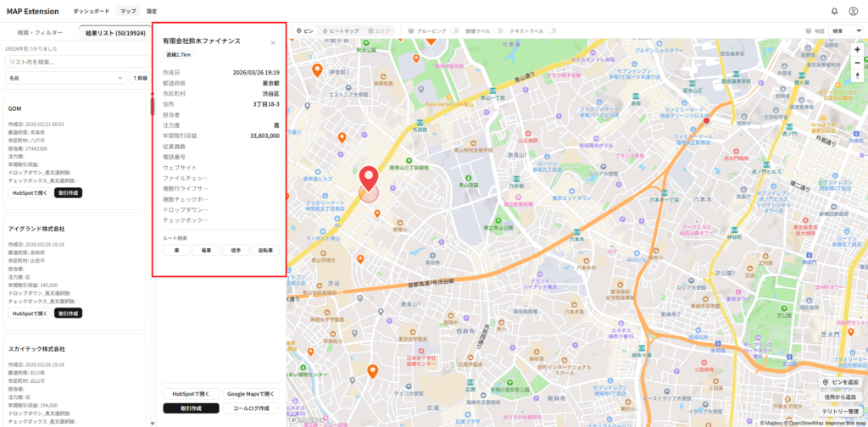The width and height of the screenshot is (868, 427).
Task: Close the 有限会社鈴木ファイナンス detail panel
Action: click(x=273, y=42)
